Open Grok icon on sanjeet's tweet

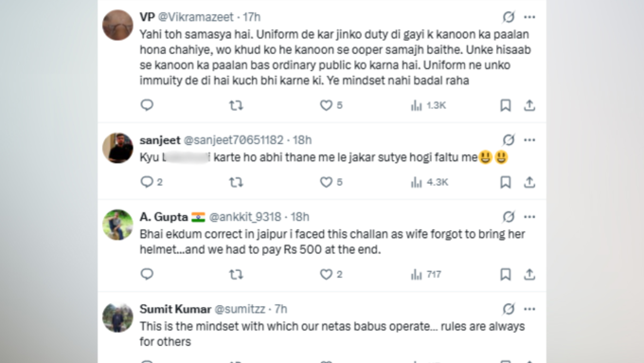tap(509, 139)
